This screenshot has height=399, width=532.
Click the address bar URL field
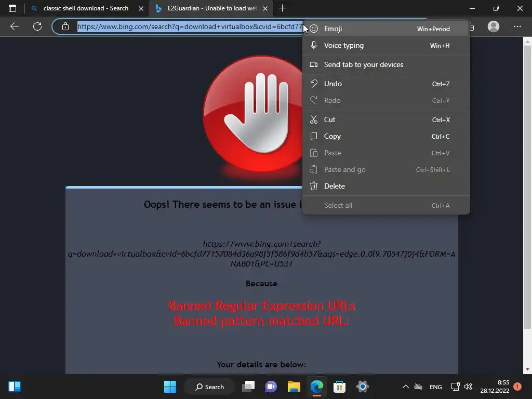coord(189,26)
